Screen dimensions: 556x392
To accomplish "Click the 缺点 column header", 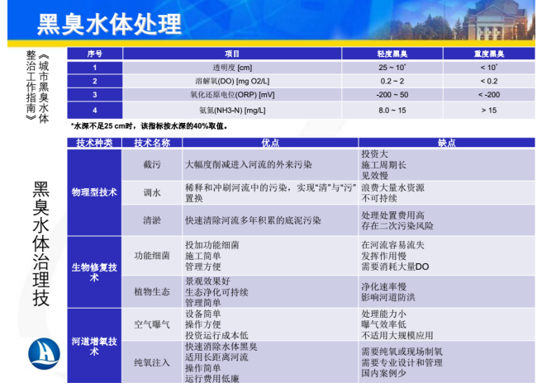I will tap(447, 143).
